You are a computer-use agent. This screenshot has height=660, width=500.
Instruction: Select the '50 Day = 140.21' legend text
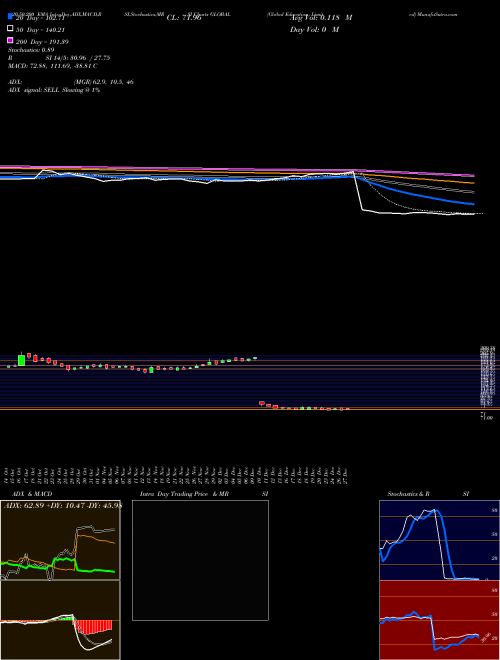click(x=40, y=30)
